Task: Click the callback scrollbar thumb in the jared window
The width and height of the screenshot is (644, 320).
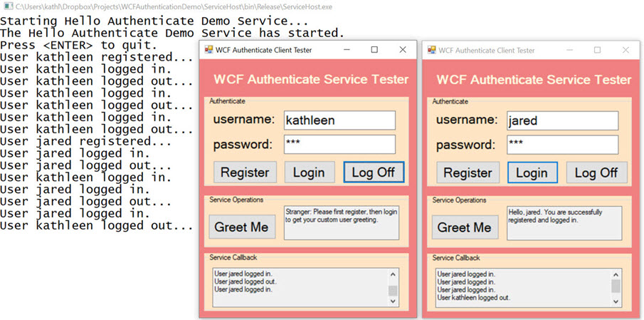Action: tap(616, 287)
